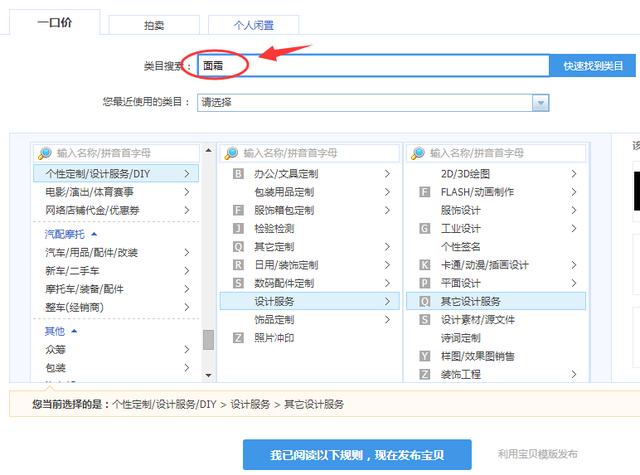Expand arrow next to 饰品定制
The height and width of the screenshot is (475, 640).
pyautogui.click(x=387, y=320)
